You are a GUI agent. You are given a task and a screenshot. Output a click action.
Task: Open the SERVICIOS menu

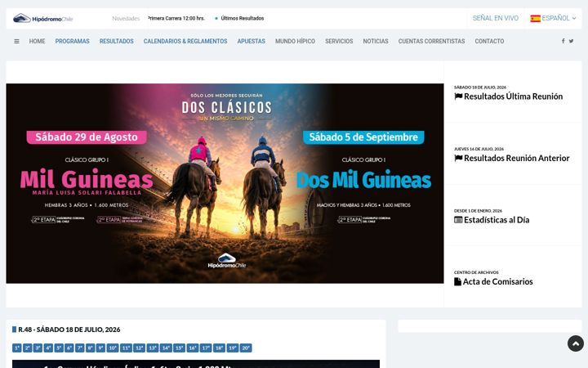pyautogui.click(x=339, y=42)
